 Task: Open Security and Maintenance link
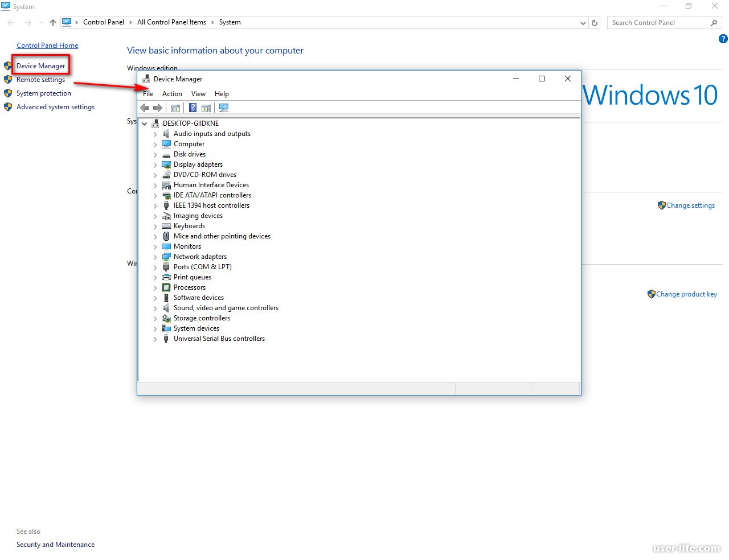pos(55,545)
